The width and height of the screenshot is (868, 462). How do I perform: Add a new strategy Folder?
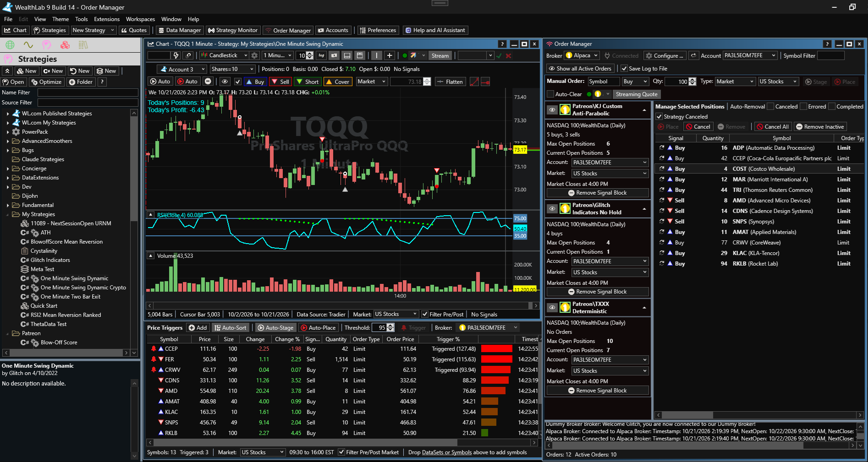coord(81,82)
